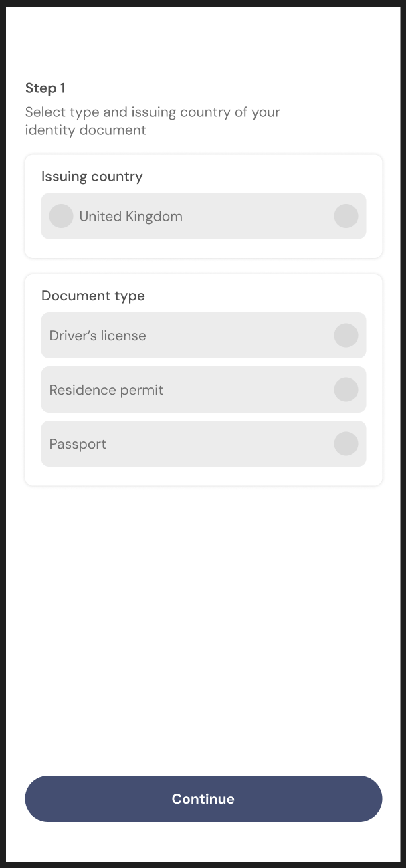Choose the Driver's license option label
The width and height of the screenshot is (406, 868).
[98, 336]
